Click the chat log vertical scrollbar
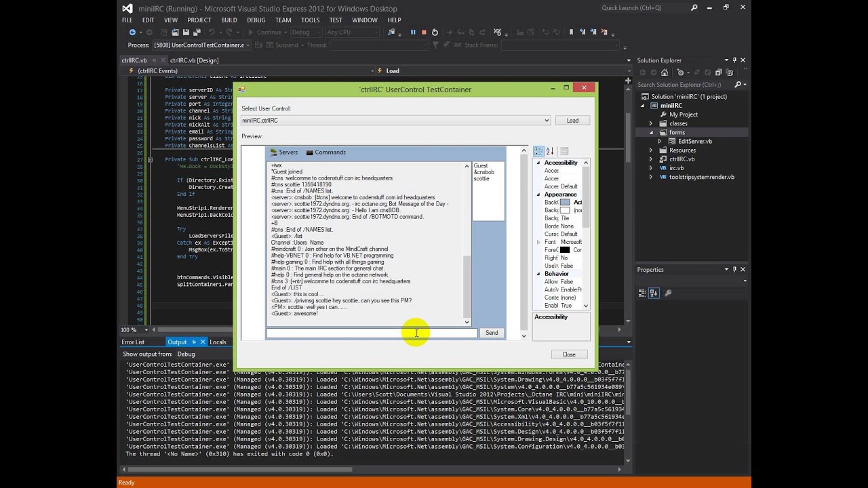Screen dimensions: 868x488 pos(467,244)
